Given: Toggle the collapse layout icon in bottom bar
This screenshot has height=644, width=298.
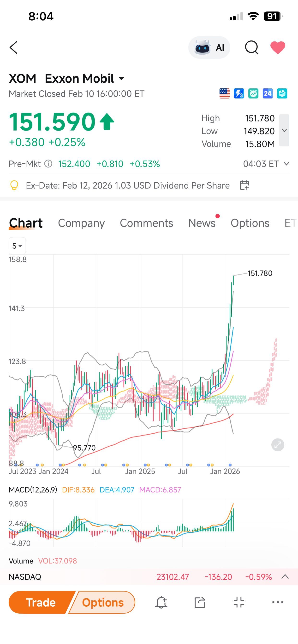Looking at the screenshot, I should [239, 602].
